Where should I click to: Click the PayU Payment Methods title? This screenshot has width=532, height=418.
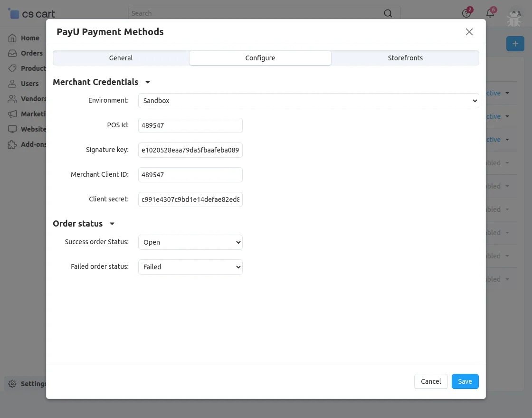tap(110, 32)
